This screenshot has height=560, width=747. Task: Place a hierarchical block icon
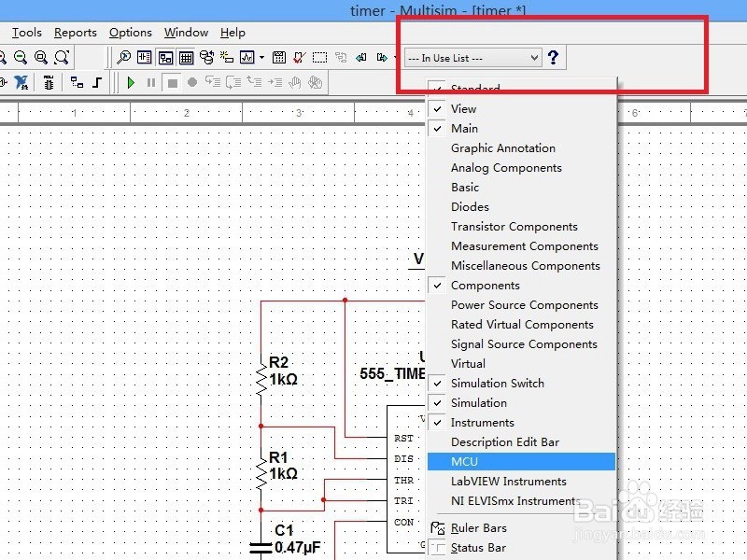tap(77, 82)
